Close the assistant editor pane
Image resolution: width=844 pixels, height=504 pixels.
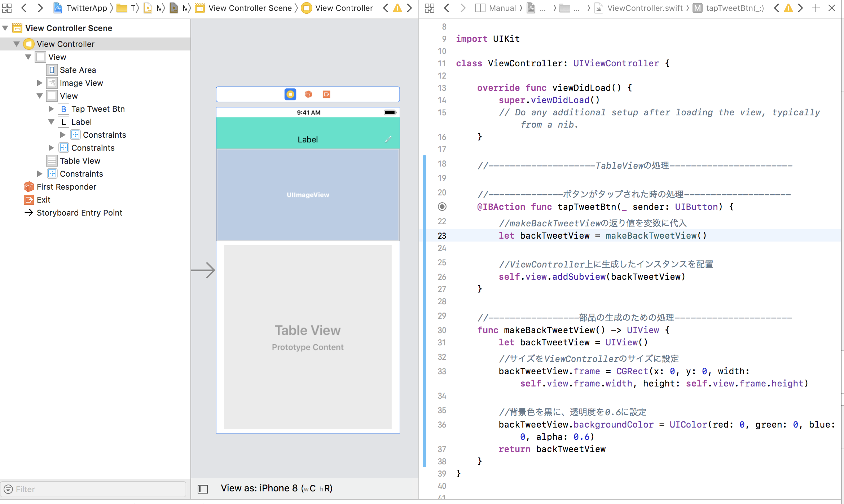tap(832, 8)
